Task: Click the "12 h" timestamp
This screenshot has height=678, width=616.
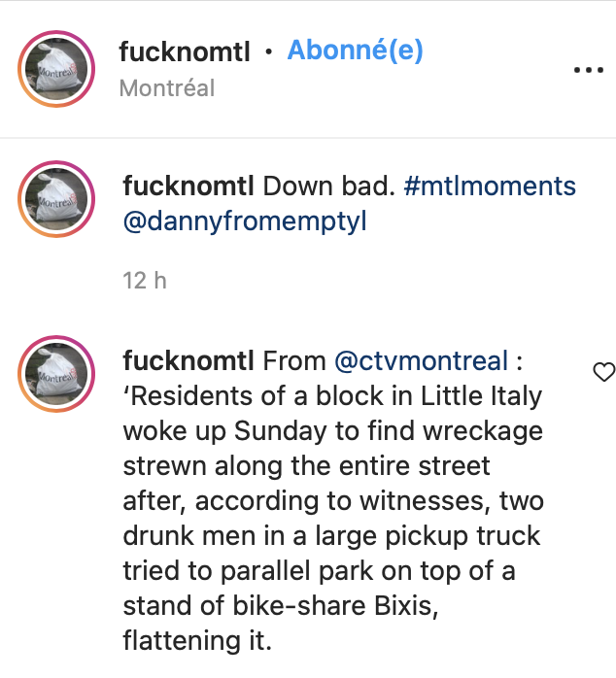Action: coord(145,281)
